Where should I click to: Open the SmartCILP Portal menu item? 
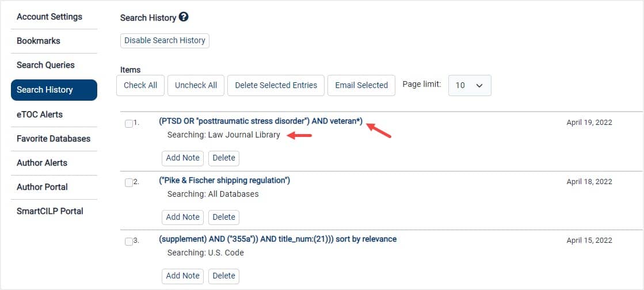[x=49, y=211]
